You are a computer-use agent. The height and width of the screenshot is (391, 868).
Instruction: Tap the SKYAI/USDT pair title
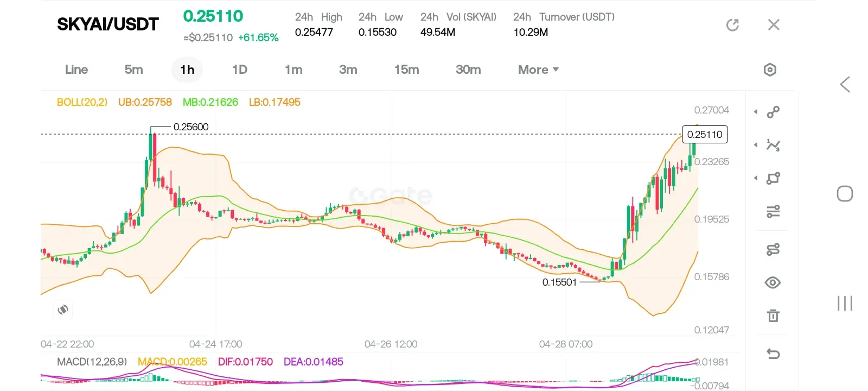point(108,24)
